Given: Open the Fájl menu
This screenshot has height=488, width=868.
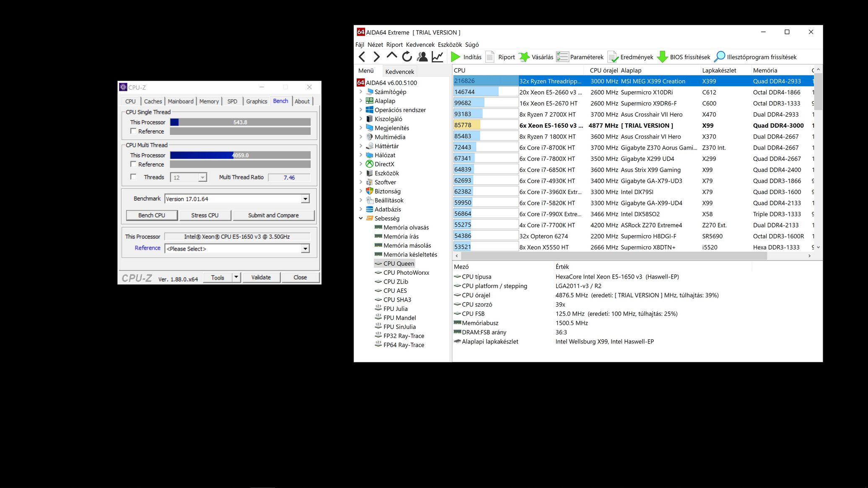Looking at the screenshot, I should pos(360,45).
